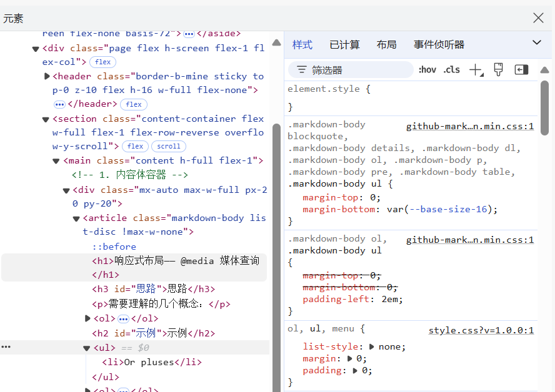Click the ellipsis inside the collapsed ol element
The width and height of the screenshot is (555, 392).
pyautogui.click(x=123, y=319)
